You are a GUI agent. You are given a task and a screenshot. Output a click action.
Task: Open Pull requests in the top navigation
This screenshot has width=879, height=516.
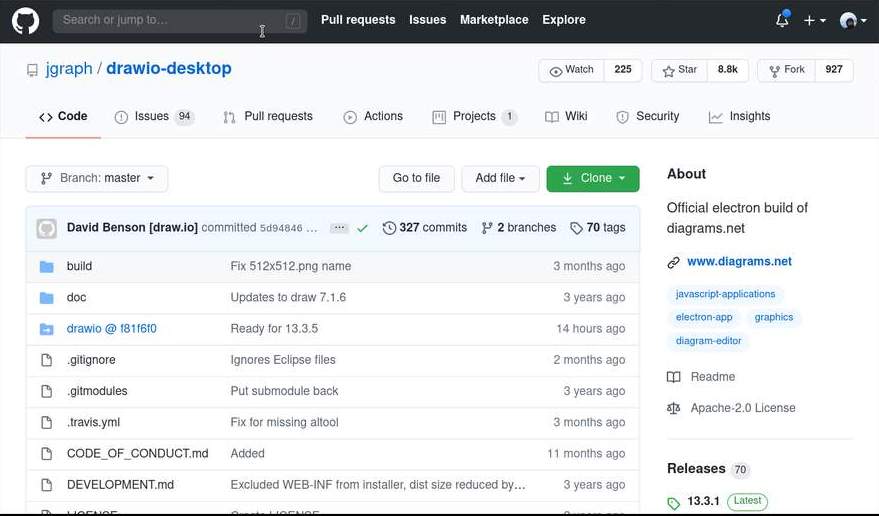[358, 20]
